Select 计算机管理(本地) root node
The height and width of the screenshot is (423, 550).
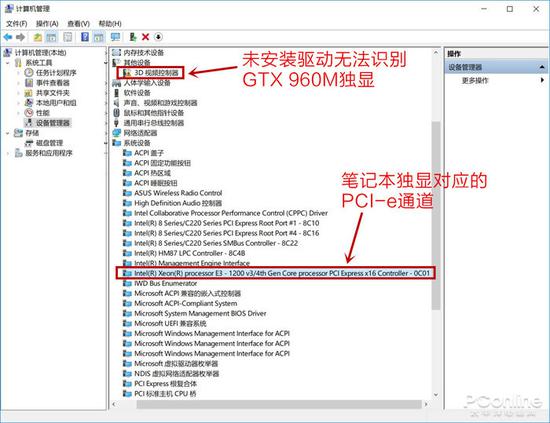(40, 53)
